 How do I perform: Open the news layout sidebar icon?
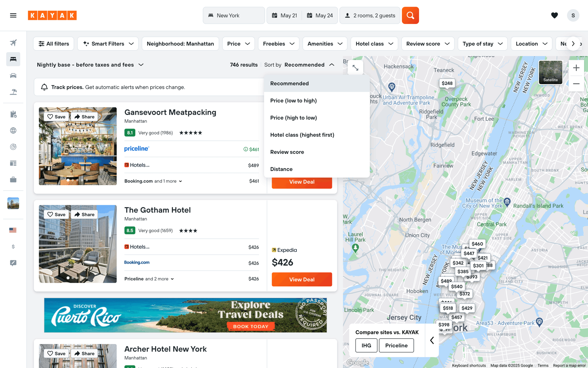13,163
